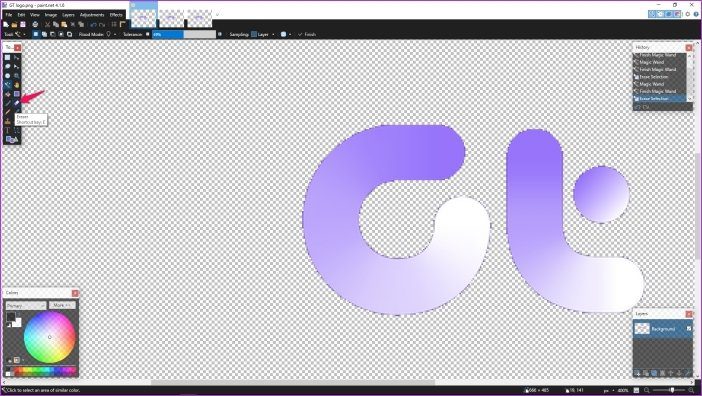Click the Print toolbar icon
702x396 pixels.
(35, 25)
